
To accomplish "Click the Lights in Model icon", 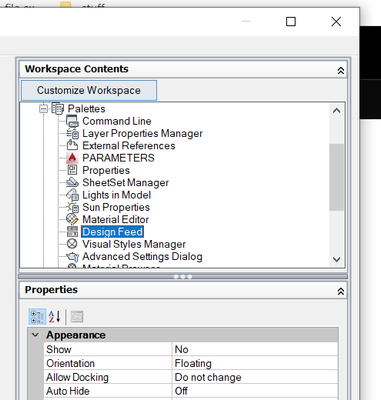I will [72, 195].
